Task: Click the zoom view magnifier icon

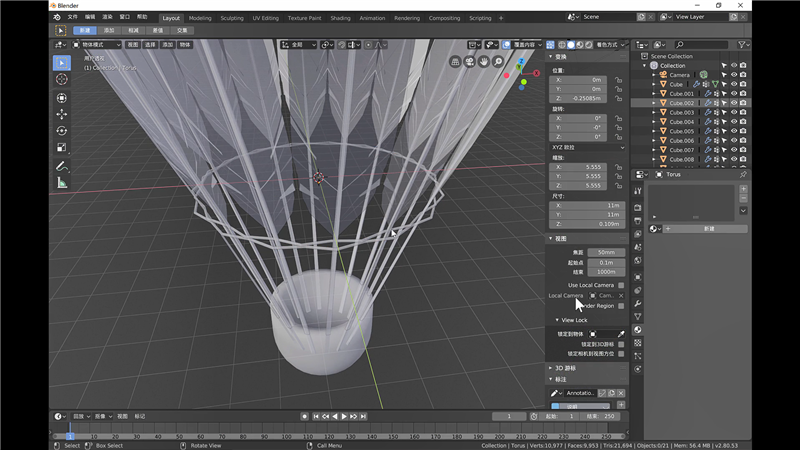Action: pyautogui.click(x=498, y=62)
